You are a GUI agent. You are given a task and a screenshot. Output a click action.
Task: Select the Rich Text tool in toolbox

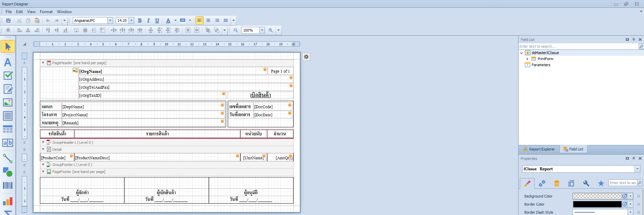[8, 89]
